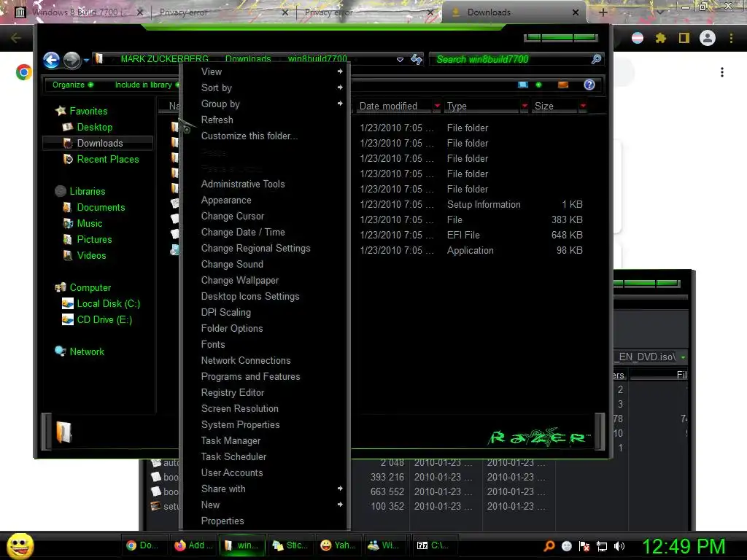Open the three-dot menu on the Chrome page
This screenshot has width=747, height=560.
[x=722, y=72]
